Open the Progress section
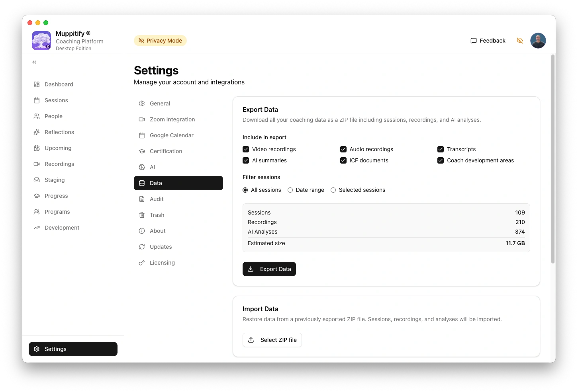578x392 pixels. (56, 196)
